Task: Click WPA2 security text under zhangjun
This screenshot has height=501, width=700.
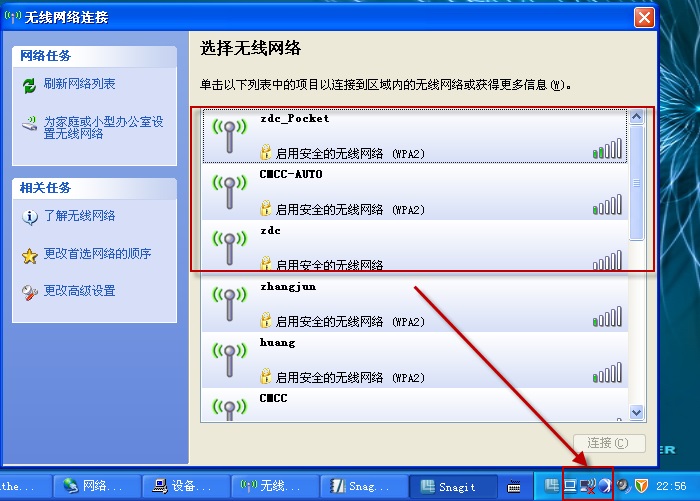Action: [350, 322]
